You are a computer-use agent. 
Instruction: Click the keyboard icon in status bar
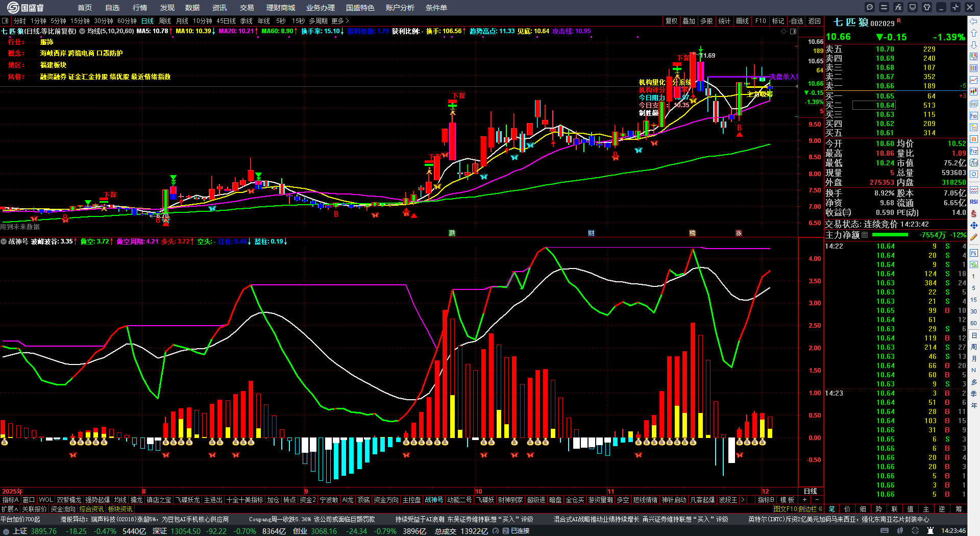click(x=885, y=531)
